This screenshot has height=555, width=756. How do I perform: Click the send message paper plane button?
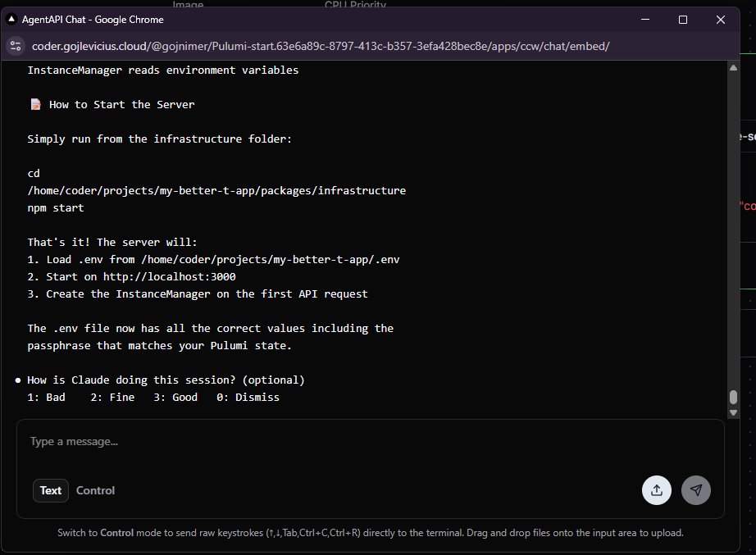point(695,490)
